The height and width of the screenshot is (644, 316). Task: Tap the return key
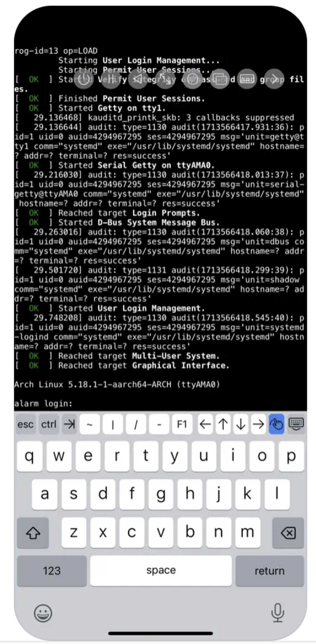[x=269, y=571]
